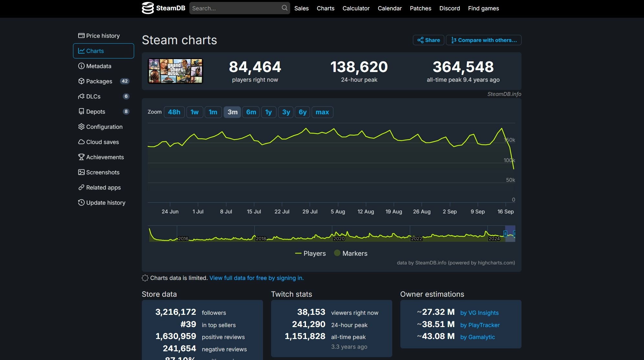The height and width of the screenshot is (360, 644).
Task: Select the Price history sidebar icon
Action: pyautogui.click(x=81, y=36)
